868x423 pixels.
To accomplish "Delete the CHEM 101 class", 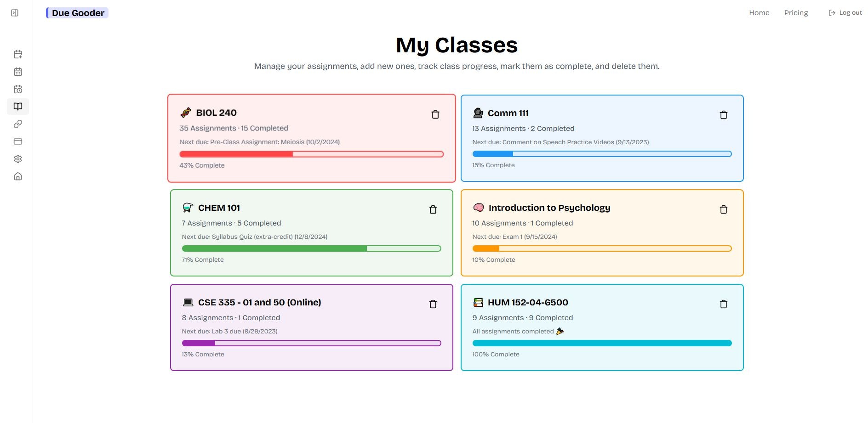I will 433,209.
